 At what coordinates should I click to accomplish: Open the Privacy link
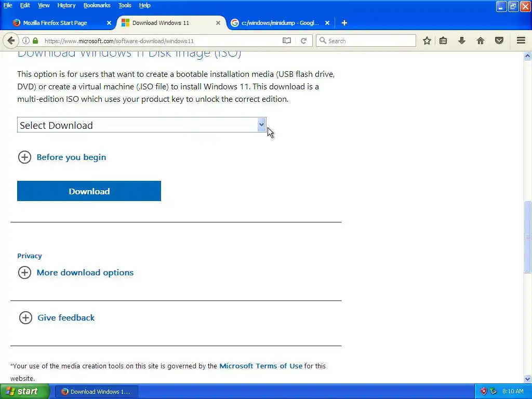click(x=30, y=256)
